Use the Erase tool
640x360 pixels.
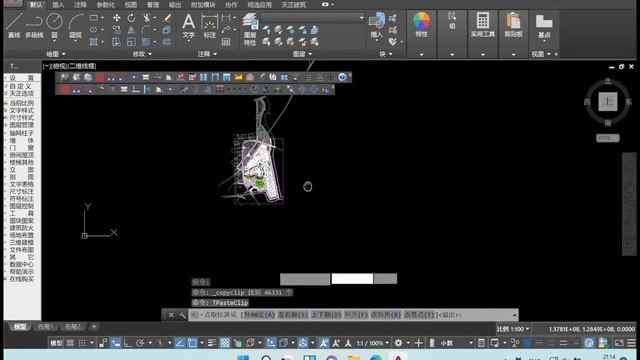pyautogui.click(x=167, y=18)
